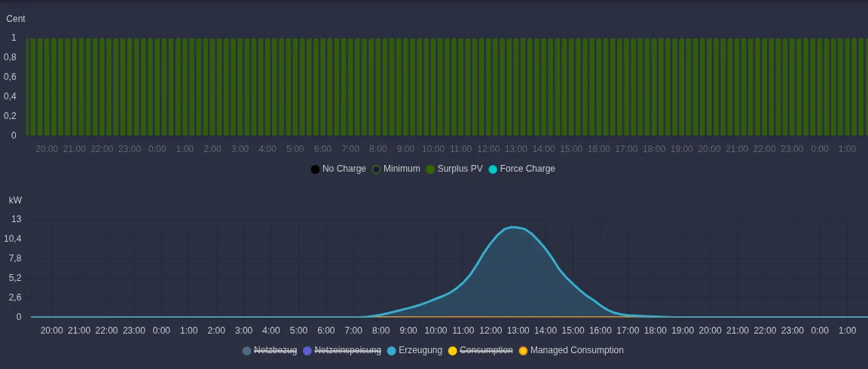Click the 8:00 label on the Cent chart axis
The width and height of the screenshot is (868, 369).
pos(377,149)
